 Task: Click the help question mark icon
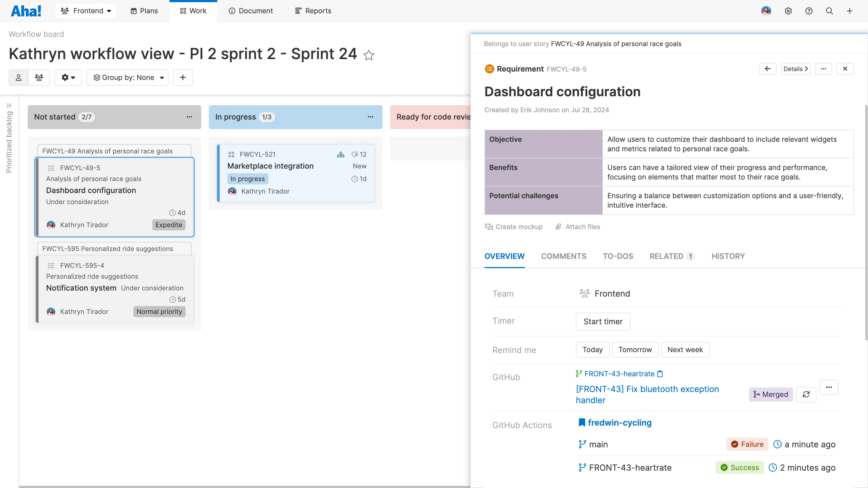tap(809, 11)
